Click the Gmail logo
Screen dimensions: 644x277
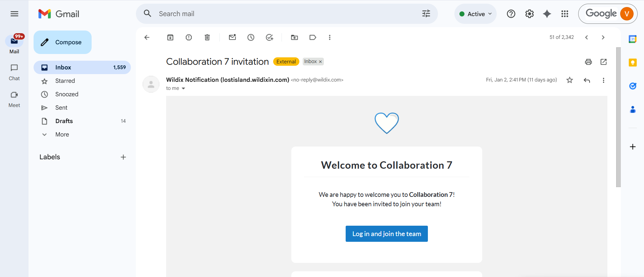click(59, 14)
